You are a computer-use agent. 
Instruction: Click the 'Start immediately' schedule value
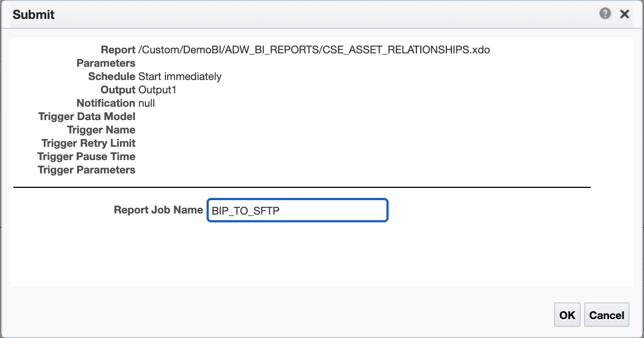180,77
